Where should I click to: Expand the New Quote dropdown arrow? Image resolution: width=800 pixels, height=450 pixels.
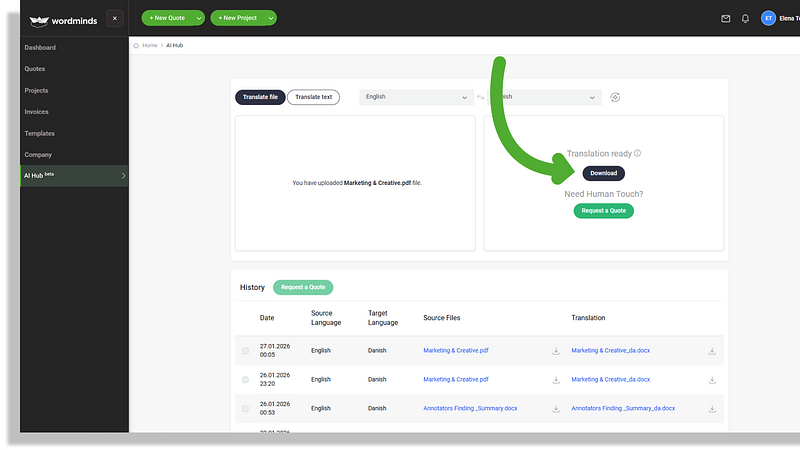[x=198, y=18]
